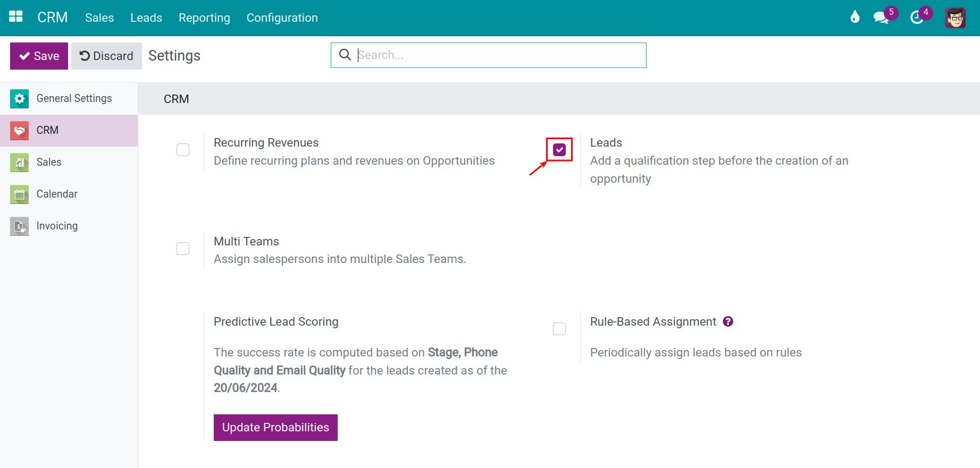Open the activities clock icon with 4 badge

tap(920, 16)
